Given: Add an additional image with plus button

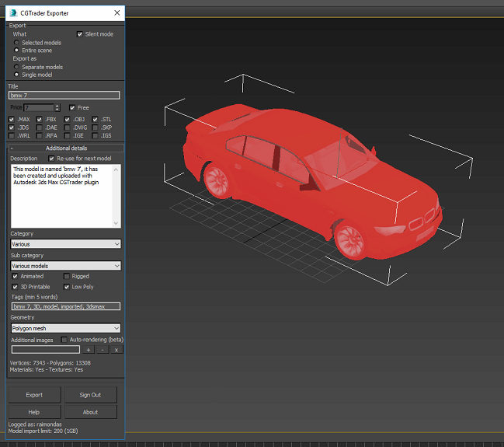Looking at the screenshot, I should pos(89,350).
